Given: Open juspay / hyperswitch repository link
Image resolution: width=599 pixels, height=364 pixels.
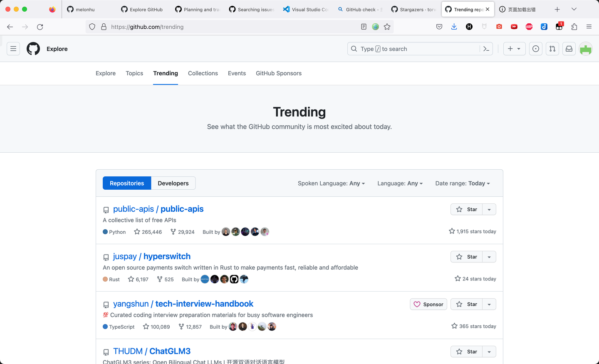Looking at the screenshot, I should 152,256.
